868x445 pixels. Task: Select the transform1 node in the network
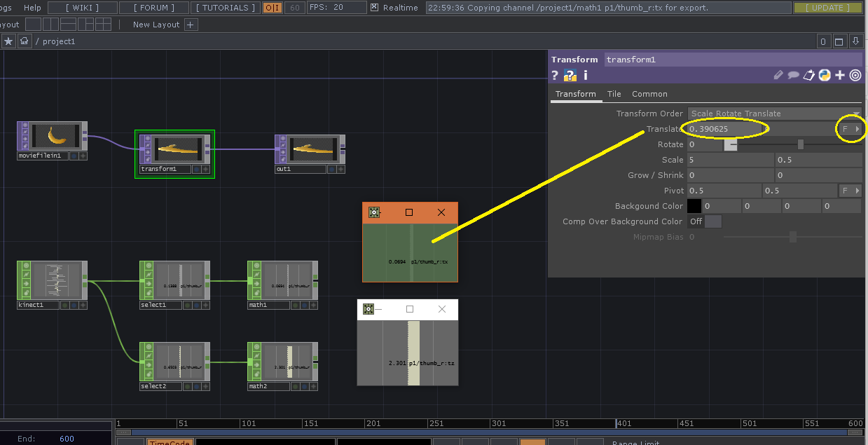(x=174, y=149)
